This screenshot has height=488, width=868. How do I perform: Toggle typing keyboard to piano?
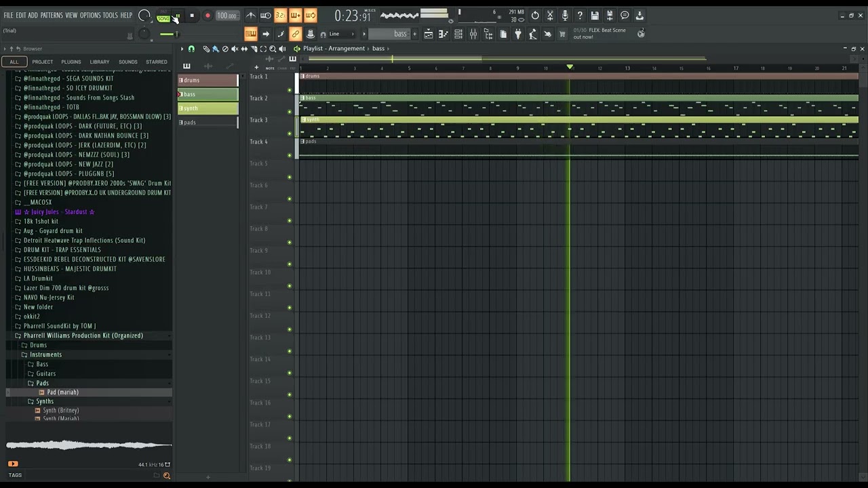250,34
